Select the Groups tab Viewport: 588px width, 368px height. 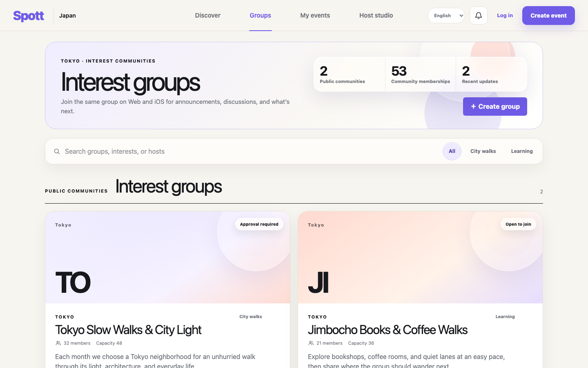pyautogui.click(x=261, y=16)
